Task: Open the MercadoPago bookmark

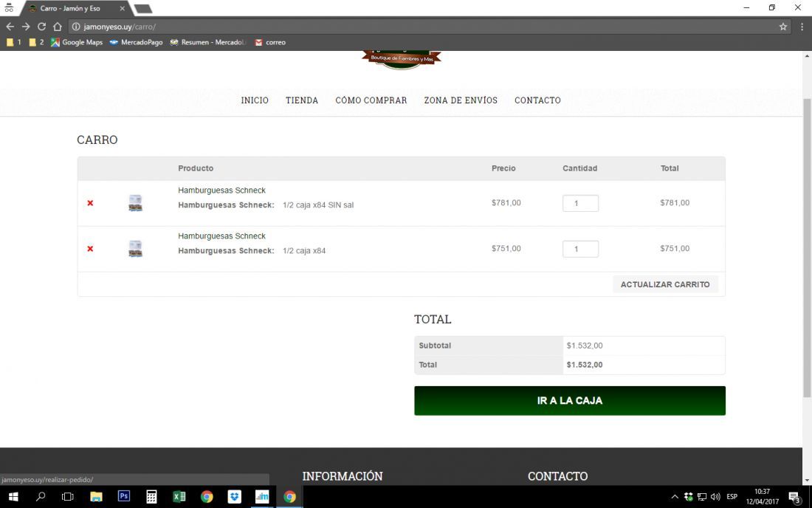Action: click(x=137, y=43)
